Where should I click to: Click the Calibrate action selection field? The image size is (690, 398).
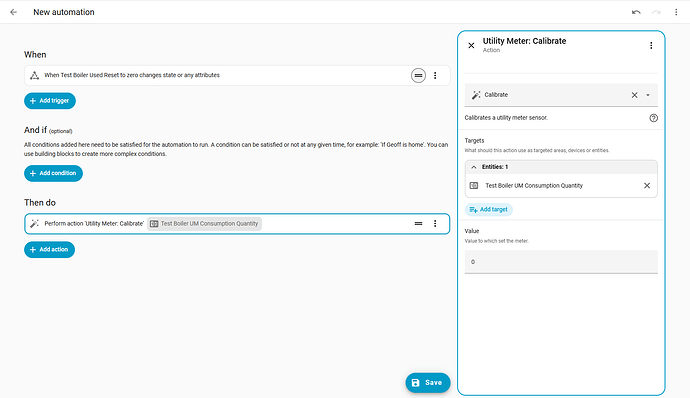561,95
